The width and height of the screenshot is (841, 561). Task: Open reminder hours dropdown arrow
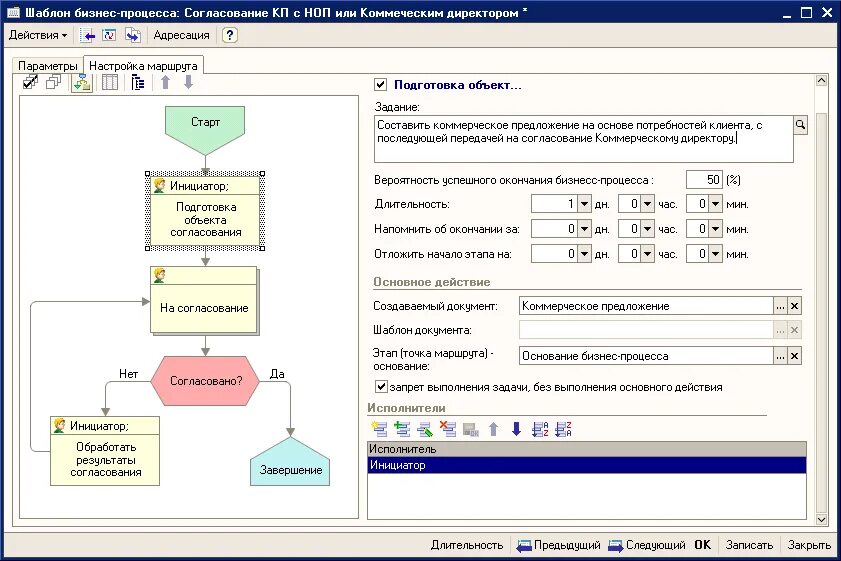(647, 229)
